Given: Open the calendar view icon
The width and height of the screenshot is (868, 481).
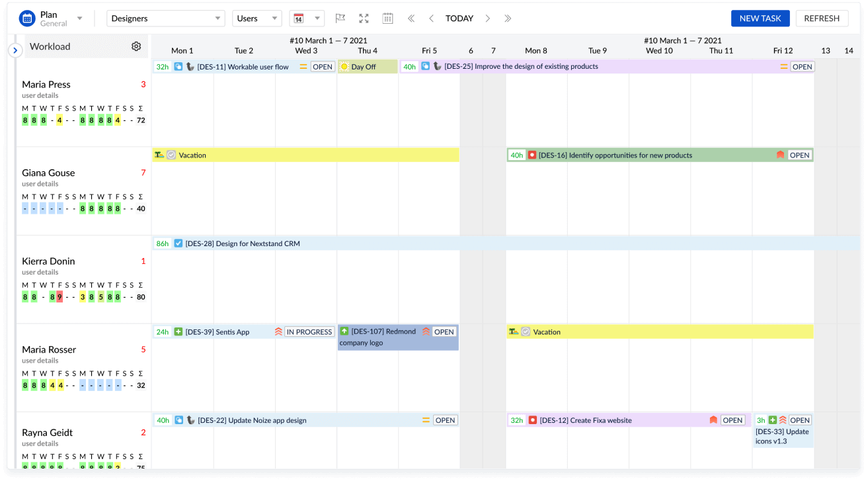Looking at the screenshot, I should coord(387,18).
